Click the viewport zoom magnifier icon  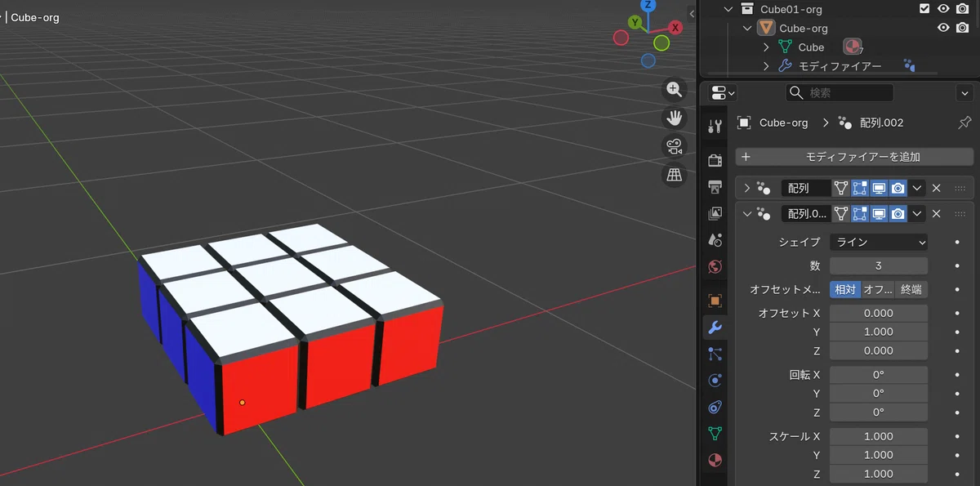point(674,90)
